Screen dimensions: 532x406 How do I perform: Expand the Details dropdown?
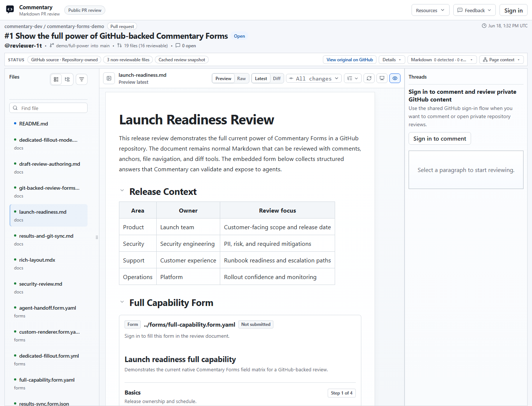[392, 60]
